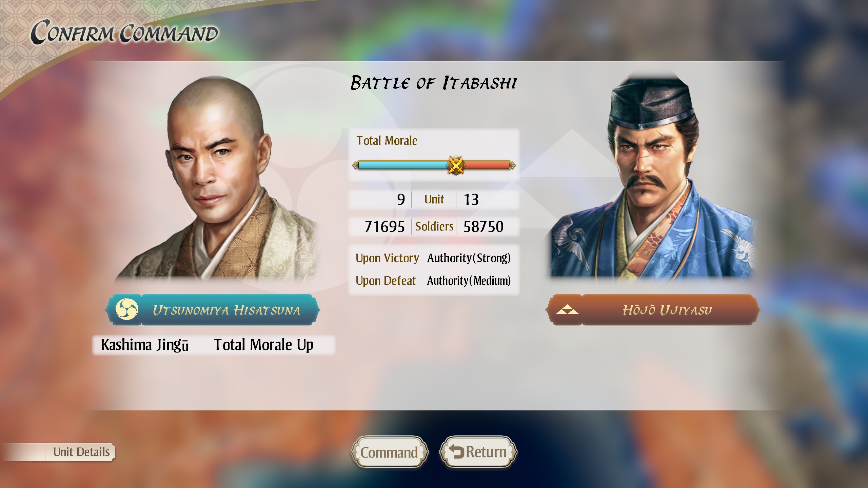This screenshot has width=868, height=488.
Task: Select the Kashima Jingū effect label
Action: point(145,345)
